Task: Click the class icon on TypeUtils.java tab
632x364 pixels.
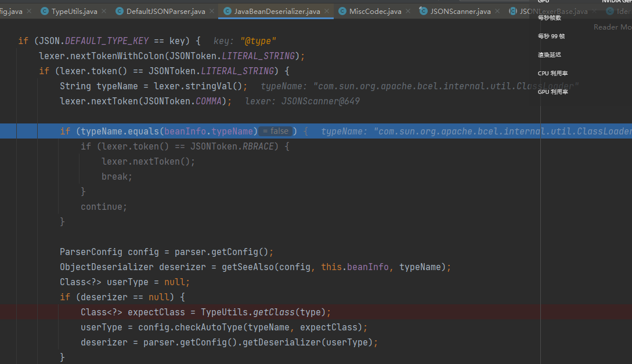Action: (x=45, y=11)
